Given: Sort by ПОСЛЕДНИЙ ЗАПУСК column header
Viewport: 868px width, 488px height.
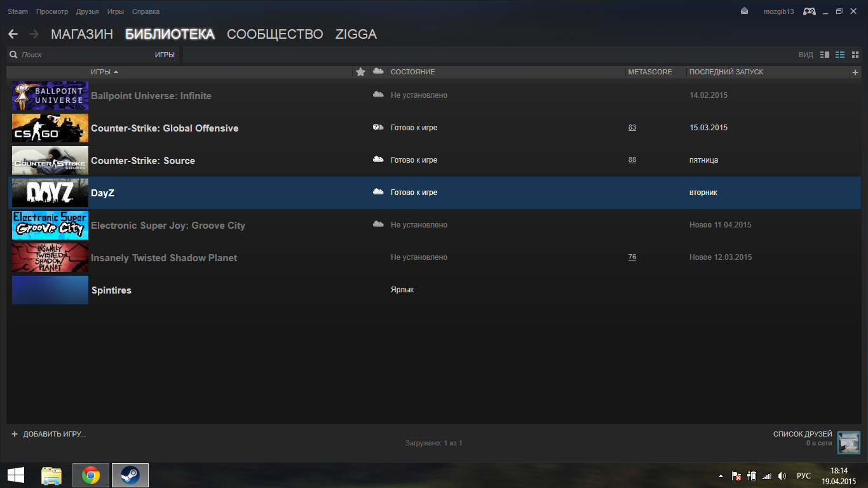Looking at the screenshot, I should point(726,72).
